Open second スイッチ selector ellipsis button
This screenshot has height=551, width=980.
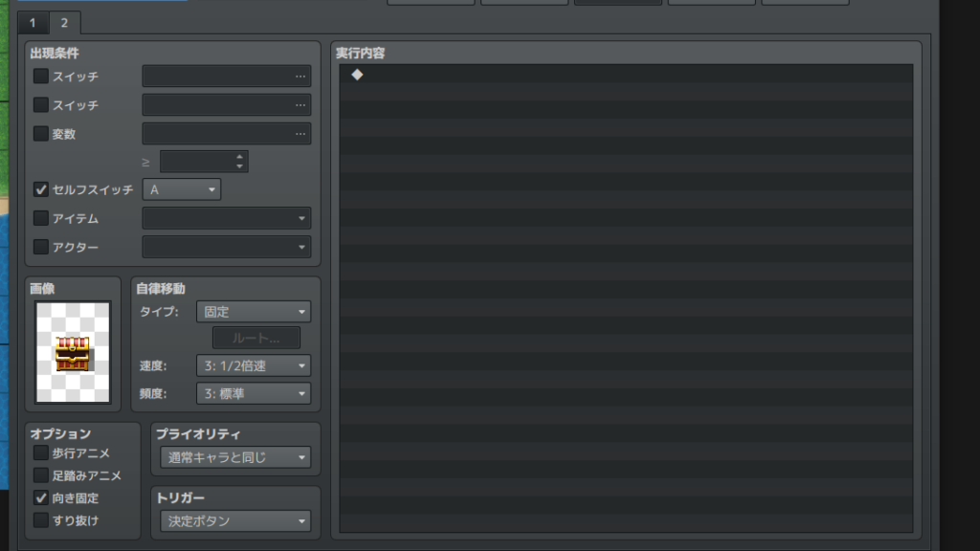click(x=301, y=105)
